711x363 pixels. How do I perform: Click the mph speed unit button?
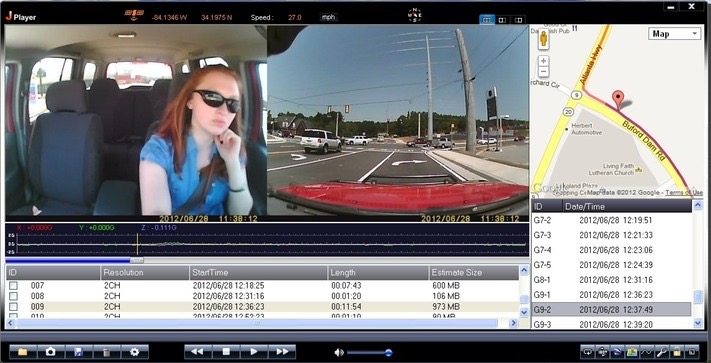pos(328,17)
